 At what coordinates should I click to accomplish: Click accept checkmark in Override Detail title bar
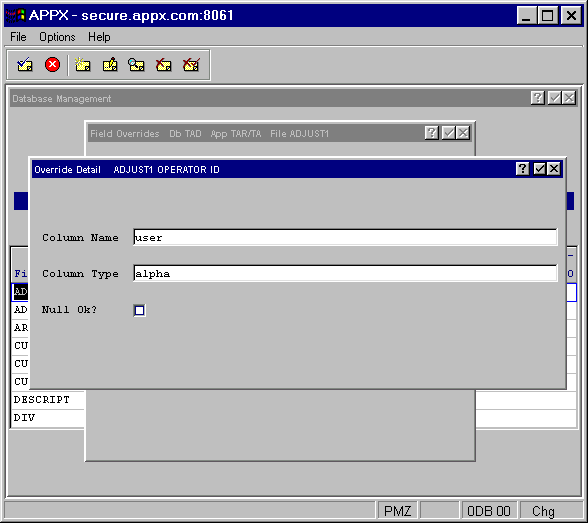click(x=539, y=169)
